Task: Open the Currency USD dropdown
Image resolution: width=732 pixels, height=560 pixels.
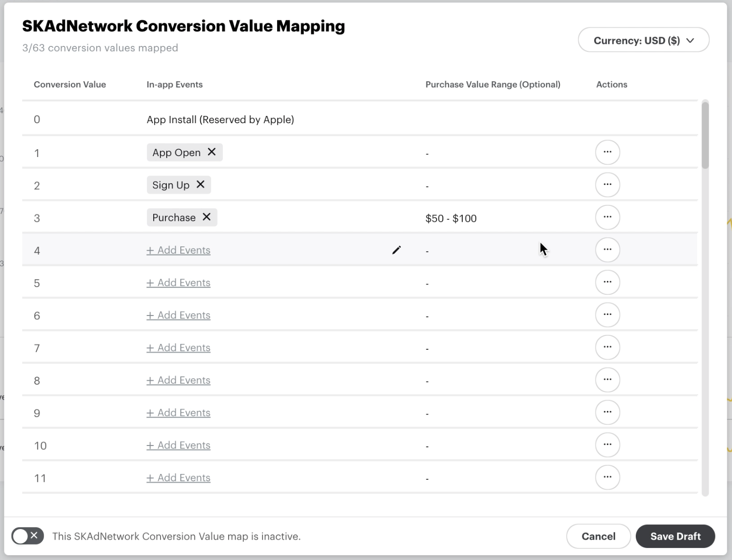Action: click(644, 40)
